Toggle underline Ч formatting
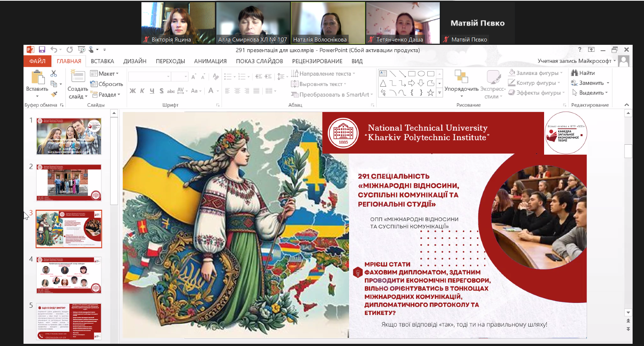Image resolution: width=644 pixels, height=346 pixels. click(152, 91)
